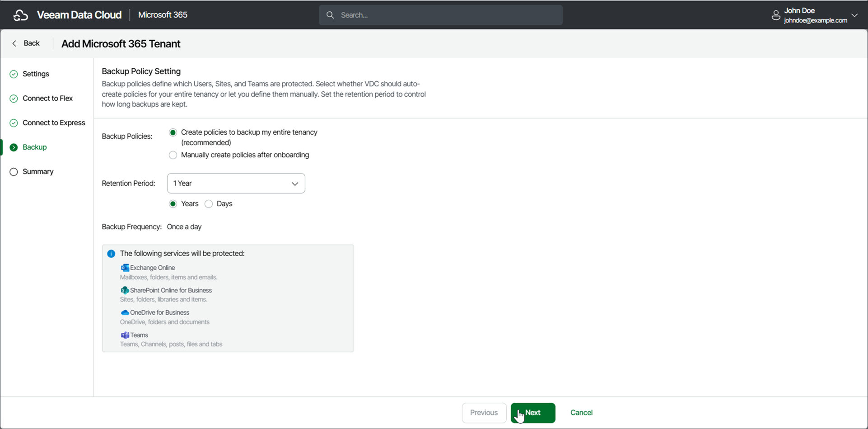
Task: Click the Add Microsoft 365 Tenant heading
Action: pyautogui.click(x=121, y=44)
